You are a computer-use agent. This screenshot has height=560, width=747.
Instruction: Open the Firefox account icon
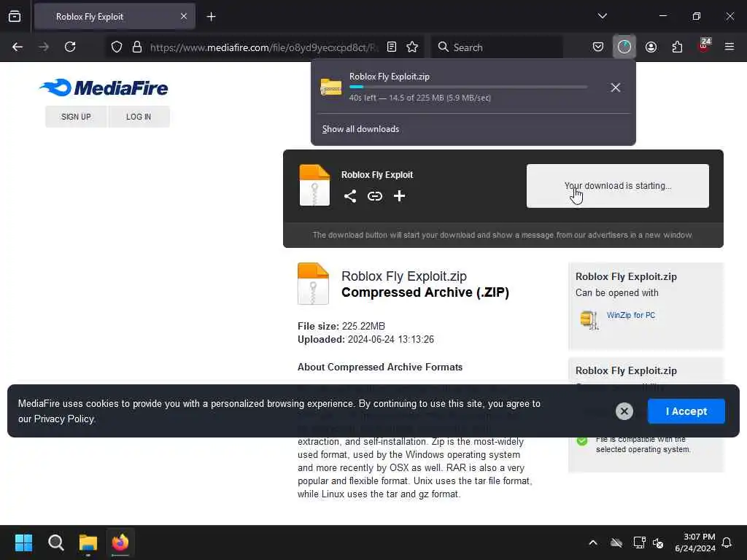tap(651, 47)
